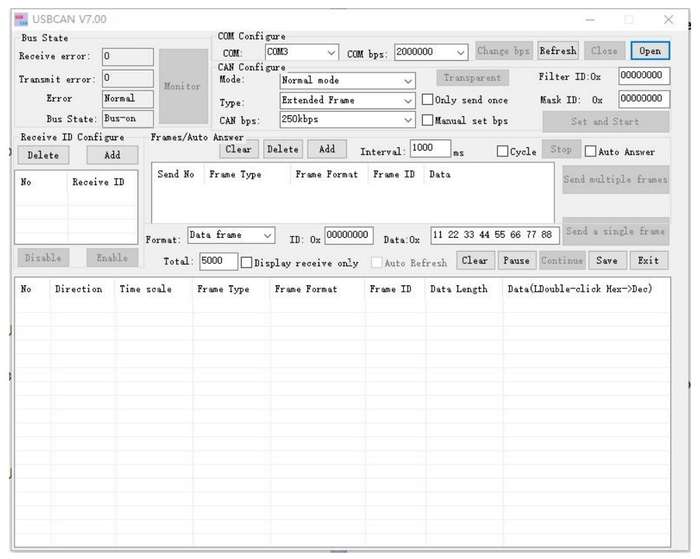Expand the Type dropdown showing Extended Frame
Image resolution: width=700 pixels, height=559 pixels.
pyautogui.click(x=347, y=100)
